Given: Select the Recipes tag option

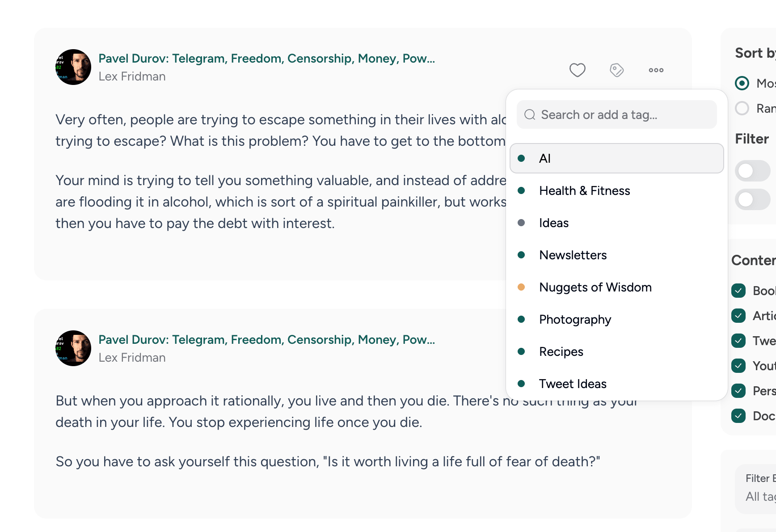Looking at the screenshot, I should (x=561, y=352).
